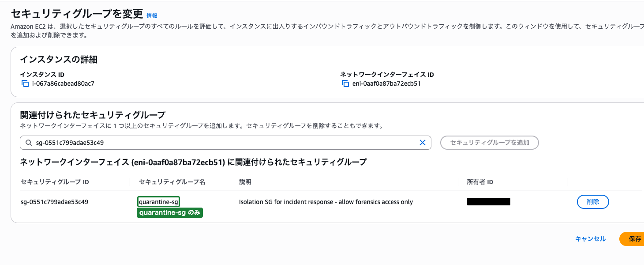Cancel changes with キャンセル
Screen dimensions: 644x265
click(590, 239)
